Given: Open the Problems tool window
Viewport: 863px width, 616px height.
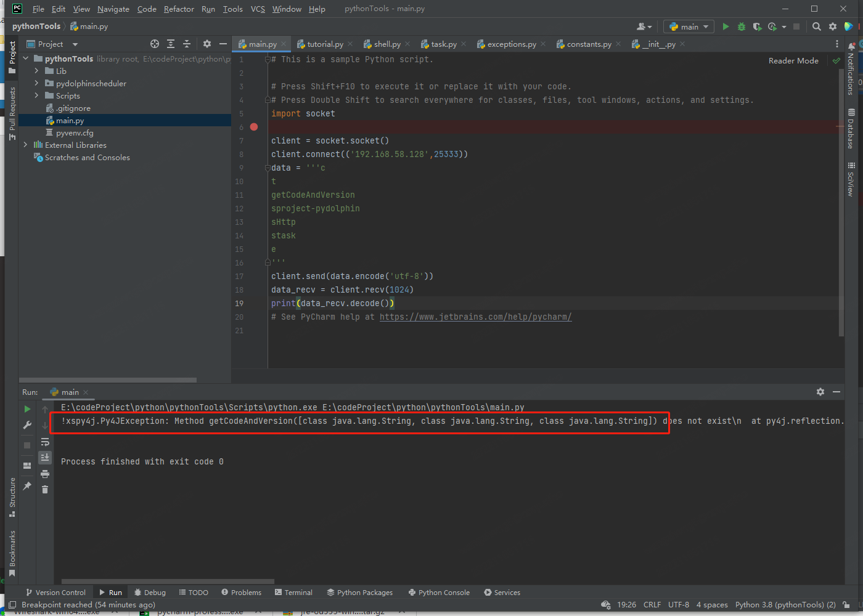Looking at the screenshot, I should coord(241,592).
